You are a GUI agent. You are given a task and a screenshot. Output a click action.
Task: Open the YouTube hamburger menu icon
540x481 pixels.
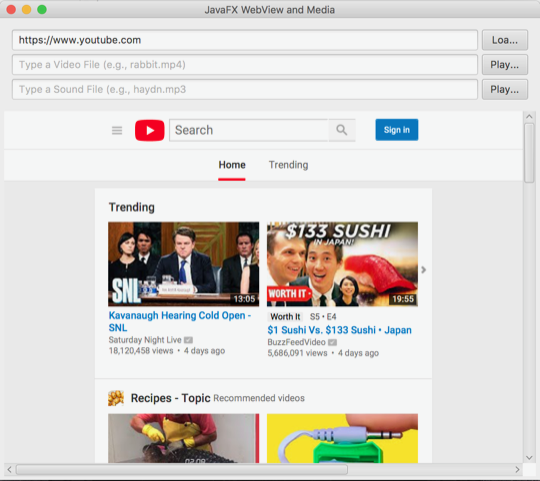click(117, 130)
